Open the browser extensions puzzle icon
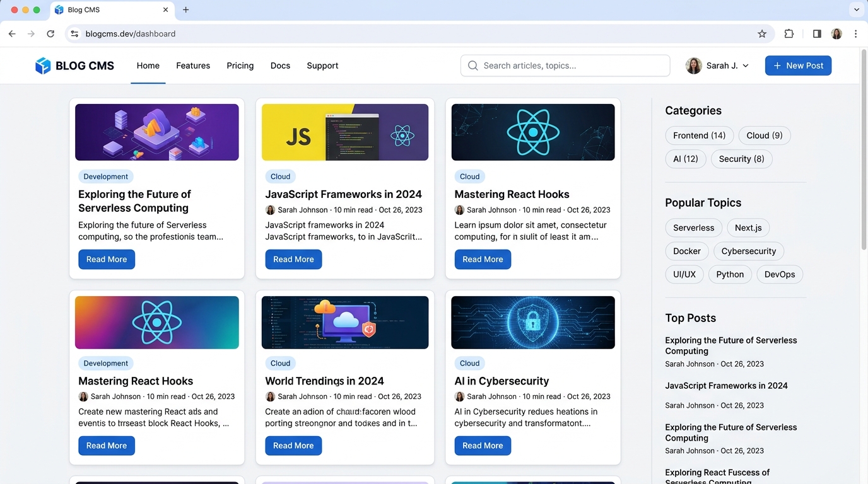The width and height of the screenshot is (868, 484). [x=789, y=34]
